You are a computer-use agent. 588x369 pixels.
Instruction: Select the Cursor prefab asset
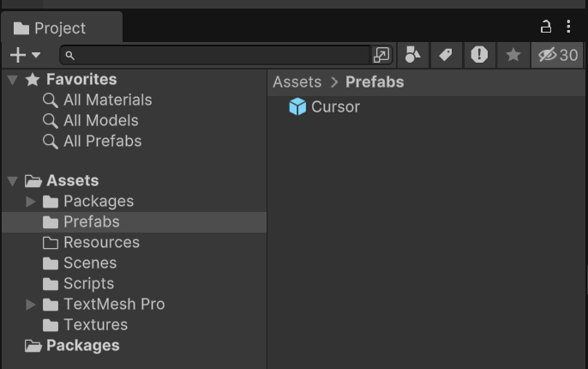[324, 106]
